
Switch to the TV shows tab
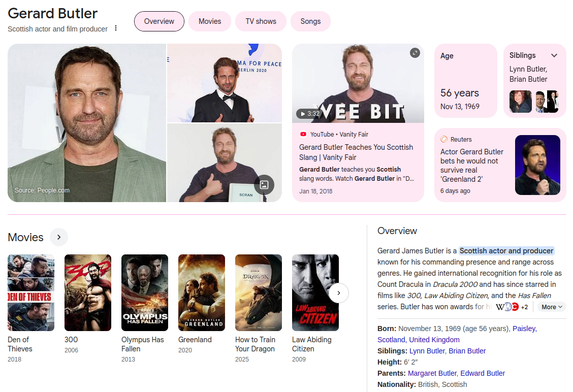coord(261,21)
